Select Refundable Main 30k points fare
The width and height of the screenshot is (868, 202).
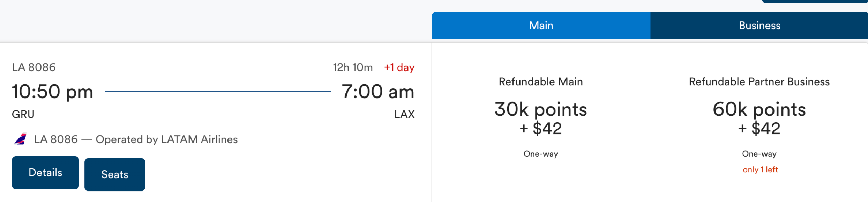541,118
